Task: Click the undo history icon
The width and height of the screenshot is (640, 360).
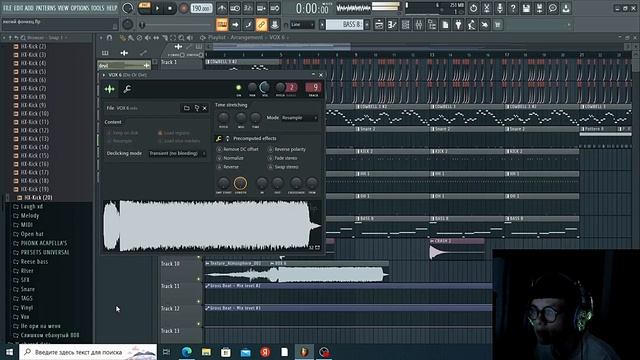Action: 473,8
